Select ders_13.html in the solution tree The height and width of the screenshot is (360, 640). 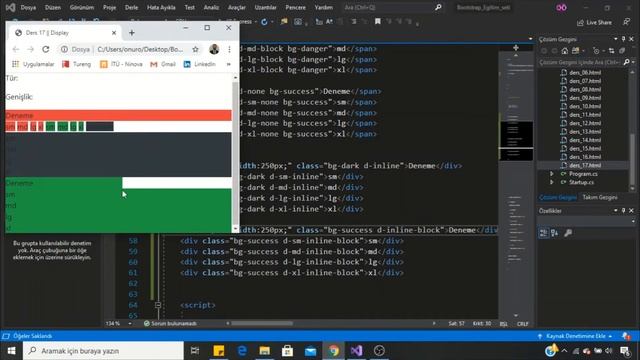[584, 131]
